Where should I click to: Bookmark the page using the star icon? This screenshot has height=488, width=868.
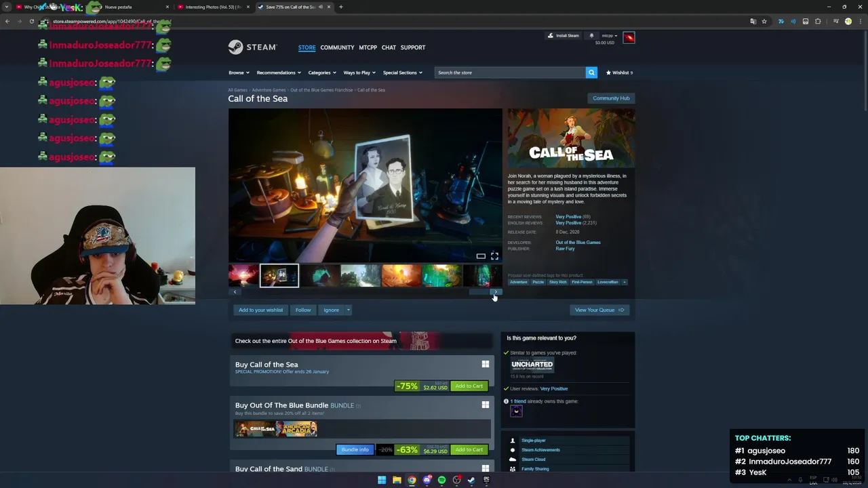tap(764, 21)
